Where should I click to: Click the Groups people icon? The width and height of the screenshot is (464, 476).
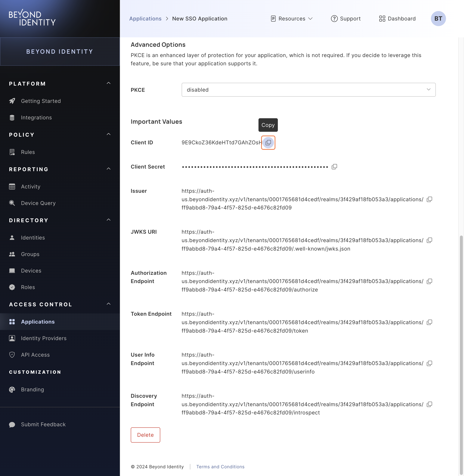coord(12,254)
